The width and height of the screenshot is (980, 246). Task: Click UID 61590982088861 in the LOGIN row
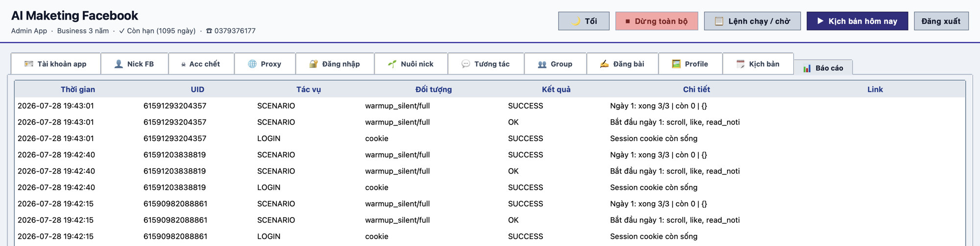[x=175, y=236]
